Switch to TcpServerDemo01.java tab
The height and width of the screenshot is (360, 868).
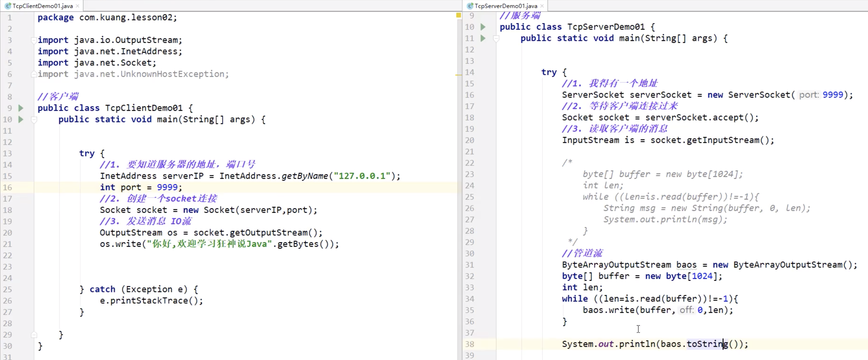pyautogui.click(x=505, y=6)
